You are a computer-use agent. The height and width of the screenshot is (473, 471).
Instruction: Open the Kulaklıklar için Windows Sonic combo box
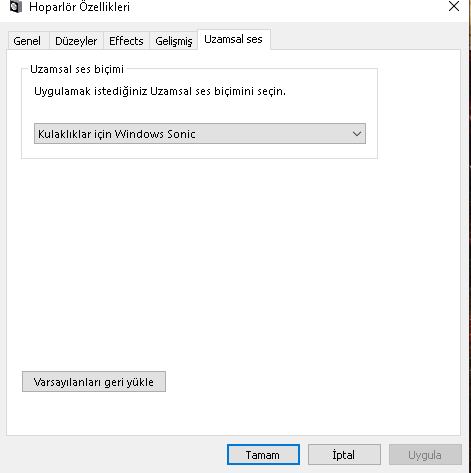(x=200, y=134)
